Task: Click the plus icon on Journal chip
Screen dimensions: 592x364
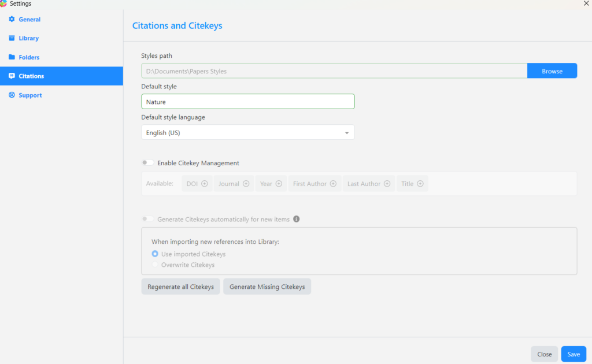Action: coord(246,184)
